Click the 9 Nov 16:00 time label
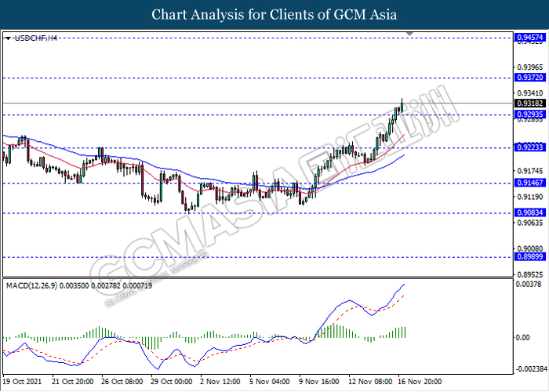The width and height of the screenshot is (549, 392). (318, 382)
